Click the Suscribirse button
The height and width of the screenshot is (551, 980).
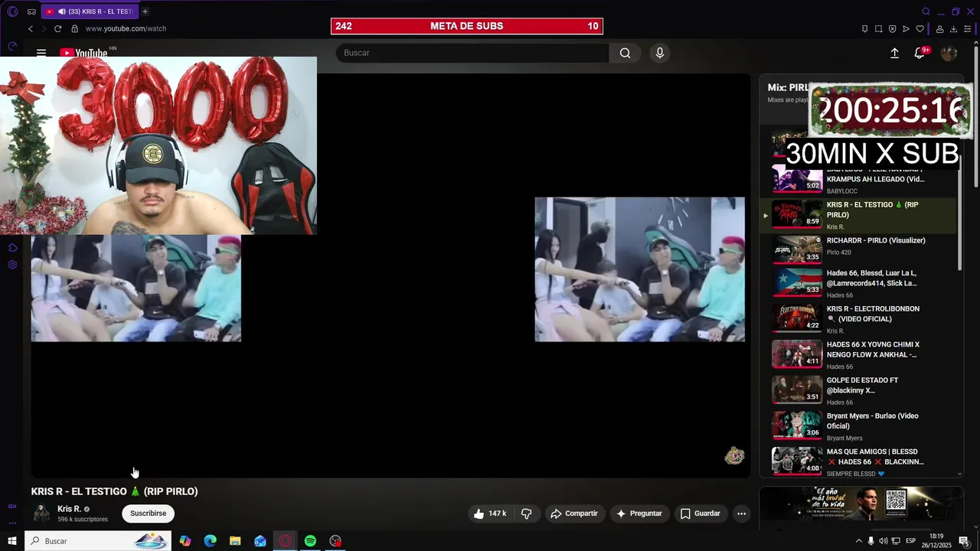(x=148, y=514)
